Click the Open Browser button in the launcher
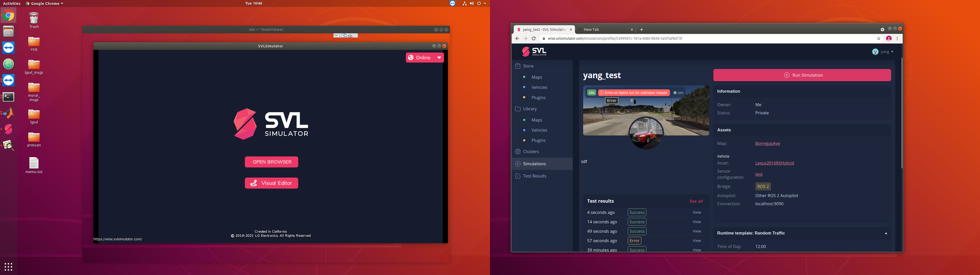The height and width of the screenshot is (275, 980). point(271,162)
